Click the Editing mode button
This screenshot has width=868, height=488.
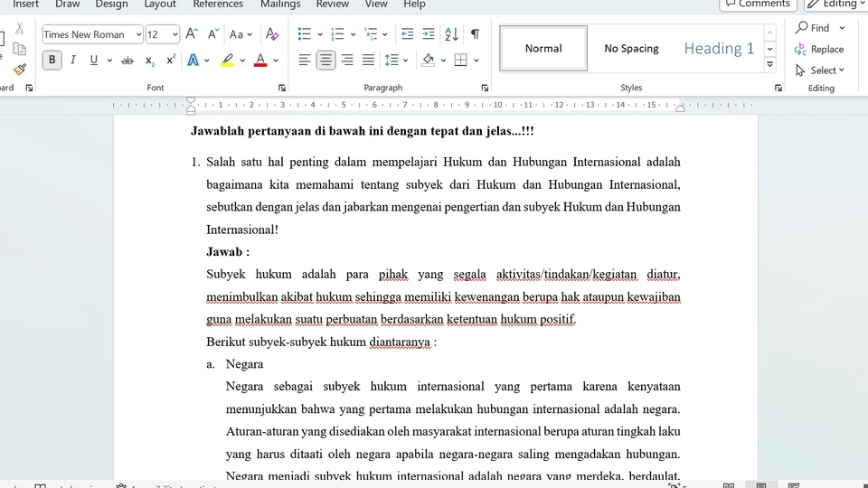click(x=835, y=5)
